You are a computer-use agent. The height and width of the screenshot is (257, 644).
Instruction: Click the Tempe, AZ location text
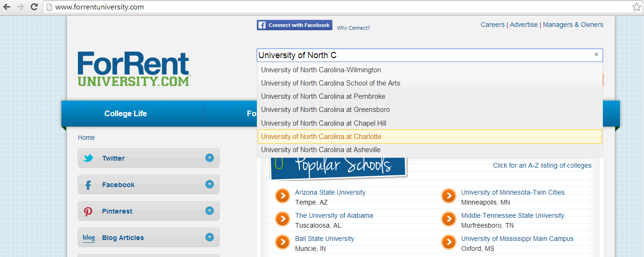[x=311, y=202]
